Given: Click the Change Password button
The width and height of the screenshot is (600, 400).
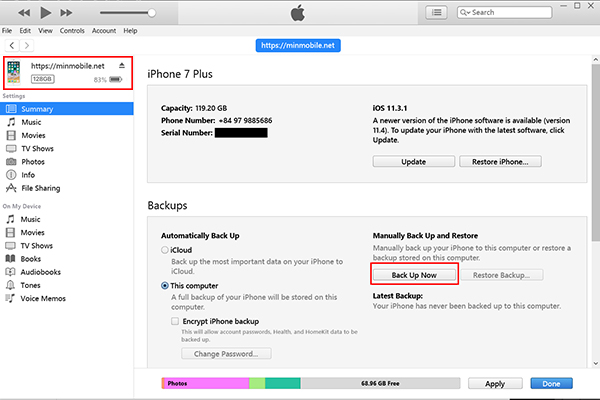Looking at the screenshot, I should 226,354.
